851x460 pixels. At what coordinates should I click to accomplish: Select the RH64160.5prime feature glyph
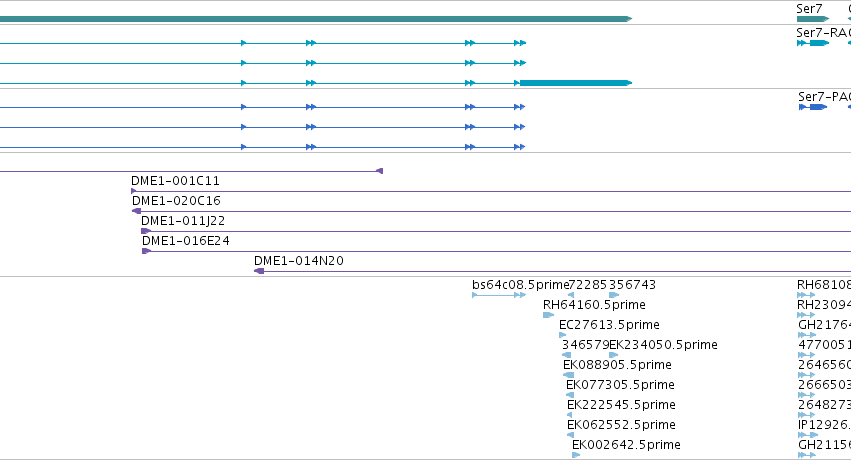pos(548,315)
